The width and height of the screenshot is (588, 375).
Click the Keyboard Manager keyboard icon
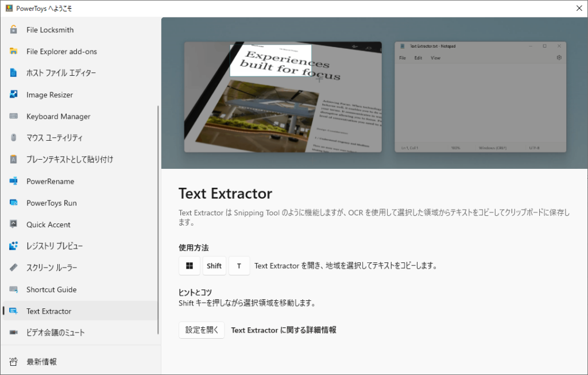pyautogui.click(x=14, y=116)
